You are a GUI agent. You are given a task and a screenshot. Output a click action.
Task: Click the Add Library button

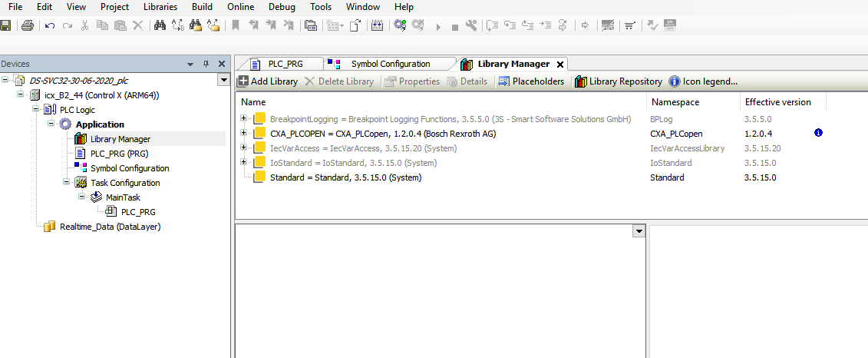pos(267,81)
